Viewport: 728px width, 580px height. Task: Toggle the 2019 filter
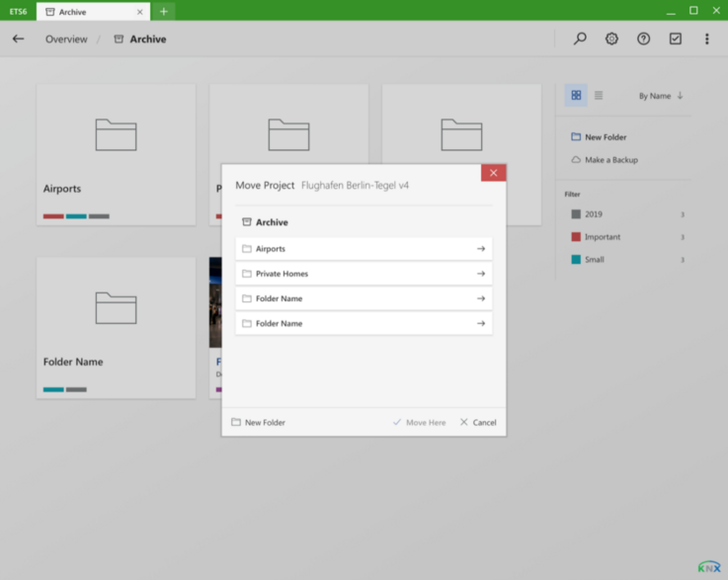pos(593,214)
